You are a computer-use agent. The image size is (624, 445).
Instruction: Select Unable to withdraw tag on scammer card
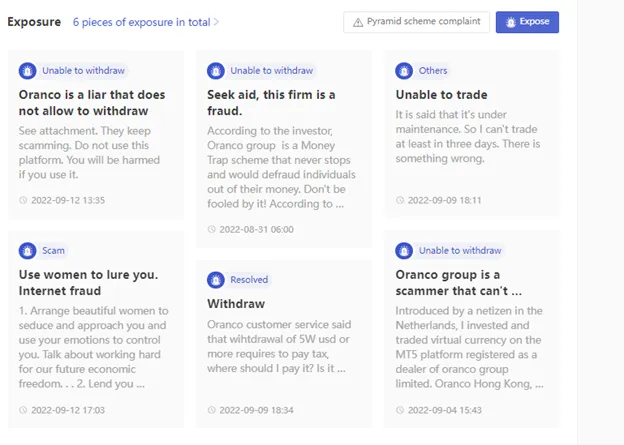pos(460,251)
